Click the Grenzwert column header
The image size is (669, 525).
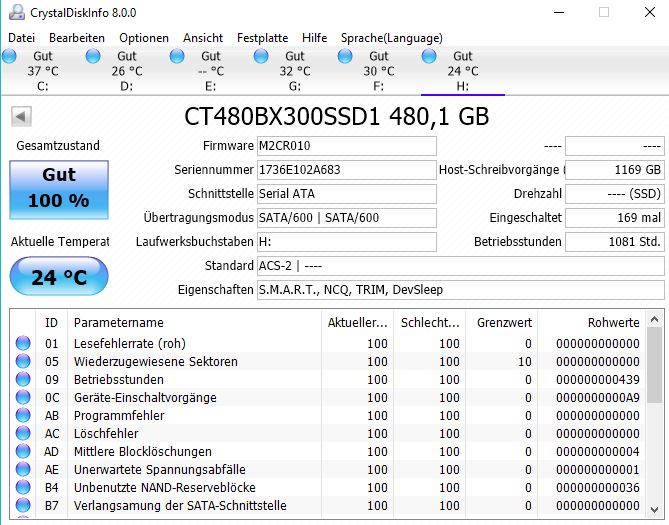pos(502,322)
